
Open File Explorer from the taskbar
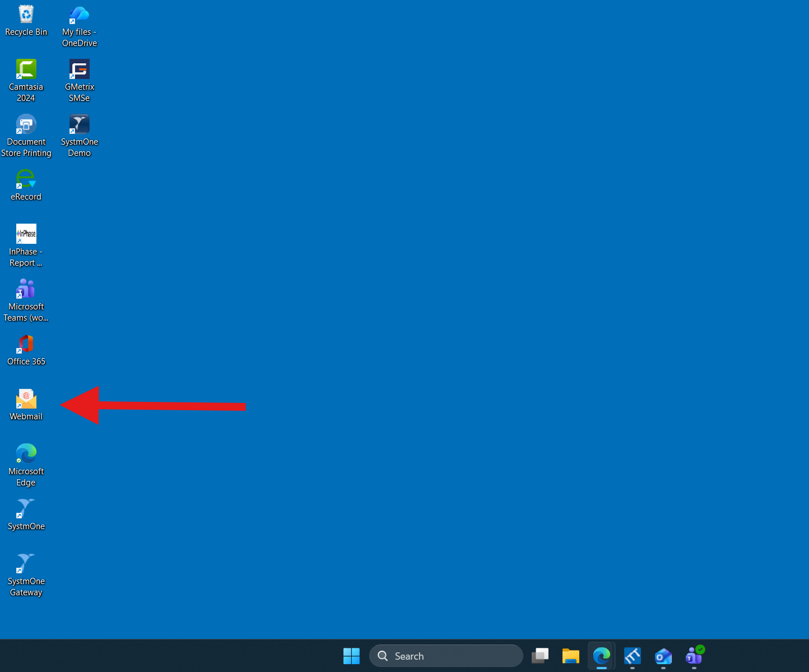[571, 656]
